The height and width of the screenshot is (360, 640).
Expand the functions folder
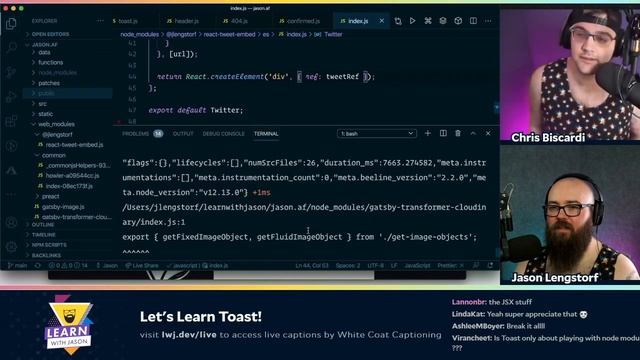pos(51,62)
